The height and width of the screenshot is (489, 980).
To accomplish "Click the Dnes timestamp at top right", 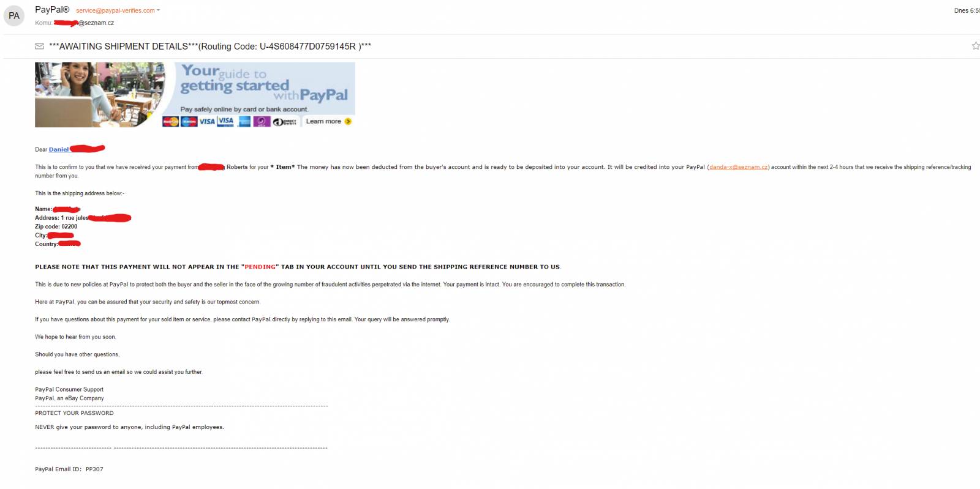I will pos(967,10).
